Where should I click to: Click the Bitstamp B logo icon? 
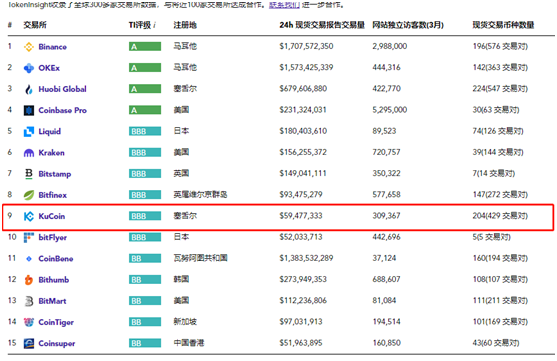tap(29, 174)
